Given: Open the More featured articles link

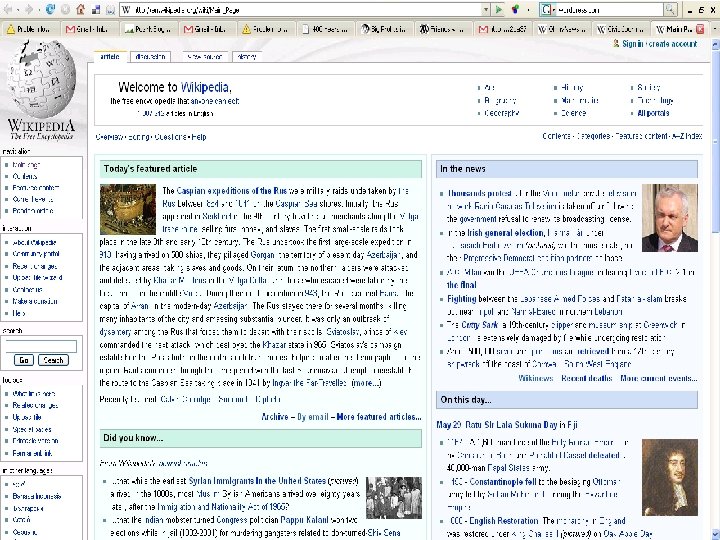Looking at the screenshot, I should (x=379, y=417).
